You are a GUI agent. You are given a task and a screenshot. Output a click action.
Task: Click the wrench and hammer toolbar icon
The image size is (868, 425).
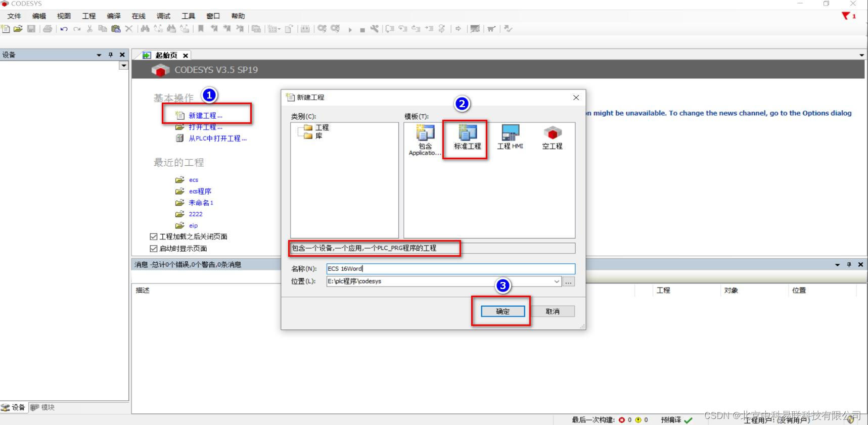[375, 29]
